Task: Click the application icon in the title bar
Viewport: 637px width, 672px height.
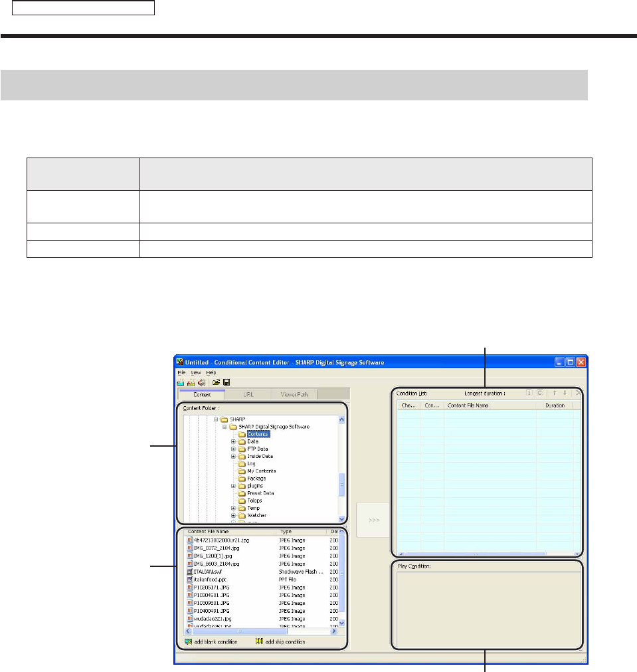Action: coord(181,362)
